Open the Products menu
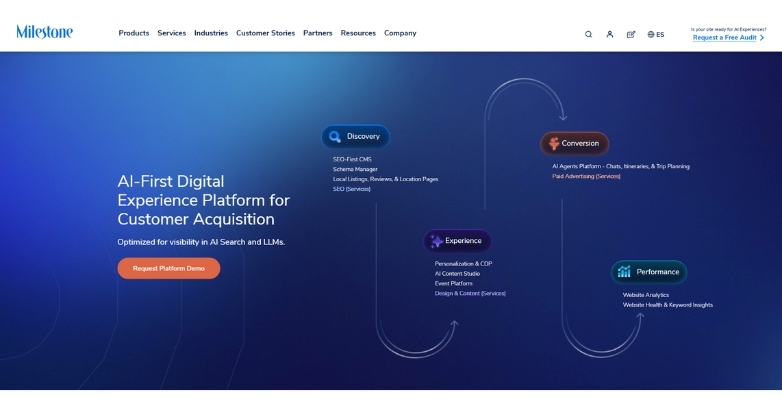The image size is (782, 410). (x=134, y=33)
